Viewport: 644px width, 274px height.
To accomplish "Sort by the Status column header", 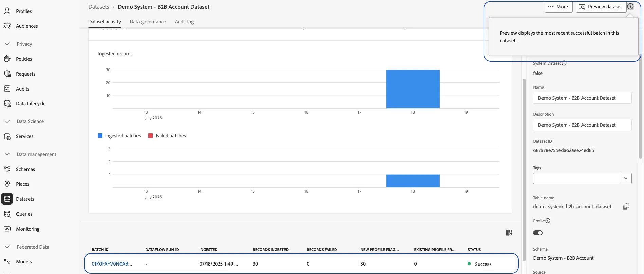I will (x=474, y=250).
